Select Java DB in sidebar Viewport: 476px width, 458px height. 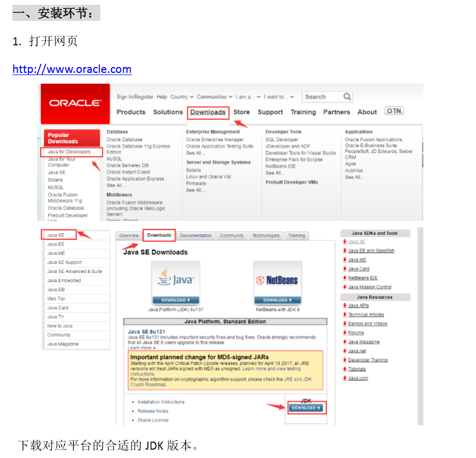56,290
